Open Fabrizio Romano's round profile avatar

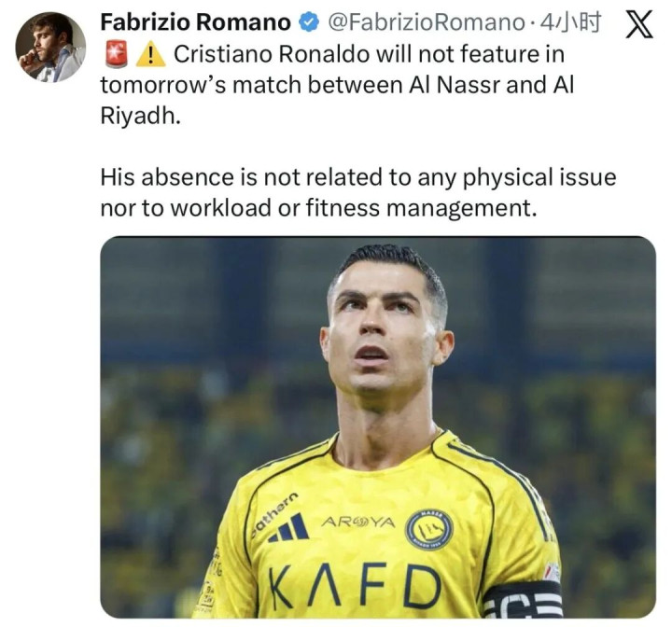click(50, 47)
